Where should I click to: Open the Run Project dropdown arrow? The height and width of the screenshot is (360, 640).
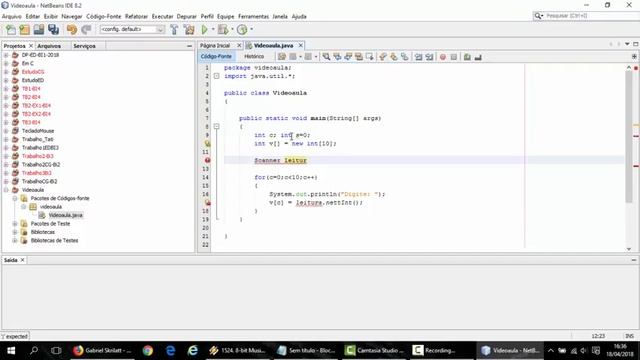pos(213,29)
